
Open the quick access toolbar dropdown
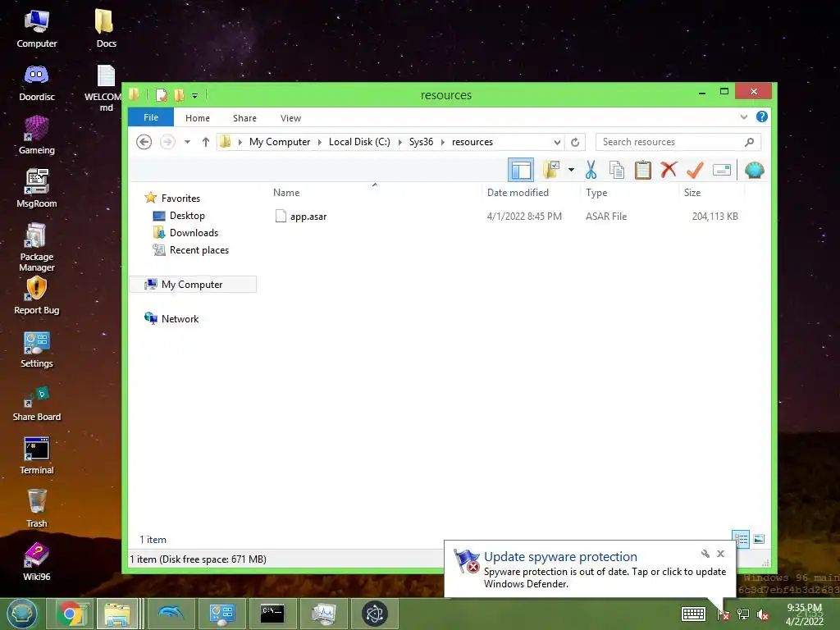pos(195,95)
